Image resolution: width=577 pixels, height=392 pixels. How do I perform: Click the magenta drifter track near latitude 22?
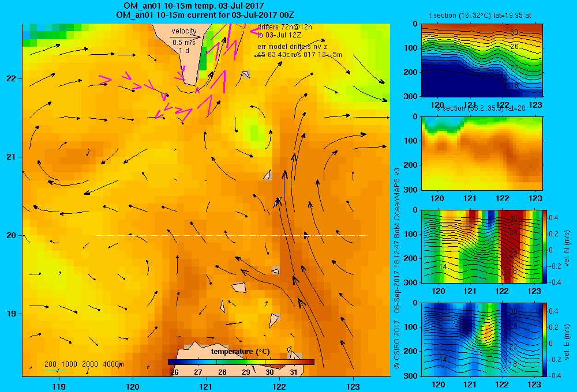[105, 78]
